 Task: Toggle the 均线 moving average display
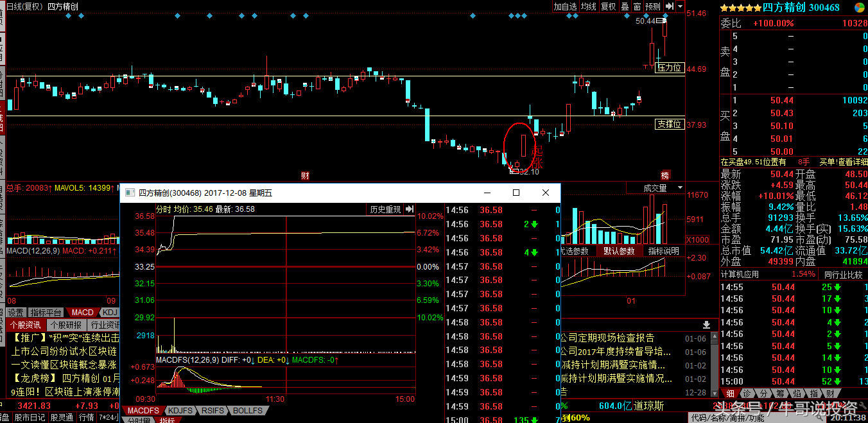[x=589, y=6]
